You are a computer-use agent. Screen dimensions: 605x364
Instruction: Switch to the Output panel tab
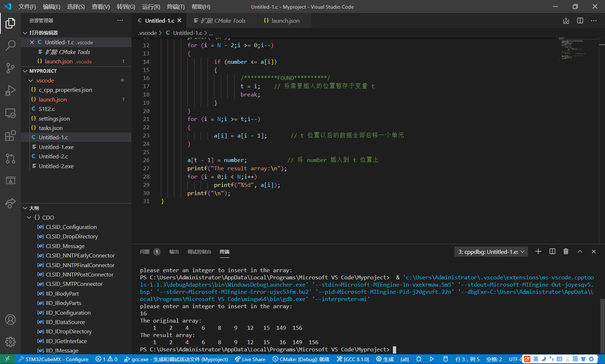pyautogui.click(x=174, y=252)
